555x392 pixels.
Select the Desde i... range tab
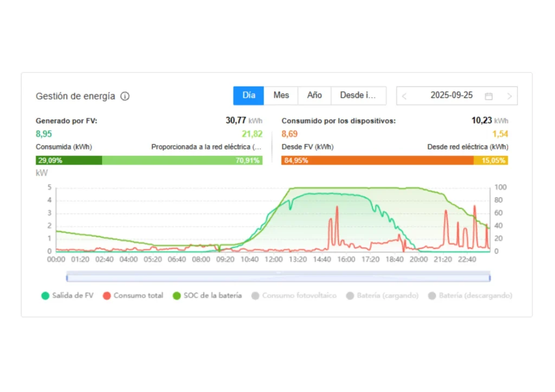point(358,95)
